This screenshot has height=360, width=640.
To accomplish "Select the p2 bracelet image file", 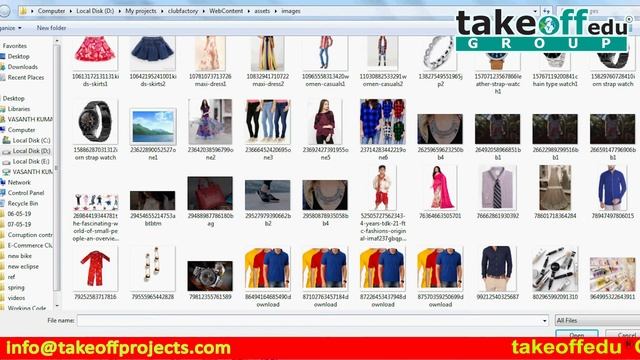I will coord(440,53).
